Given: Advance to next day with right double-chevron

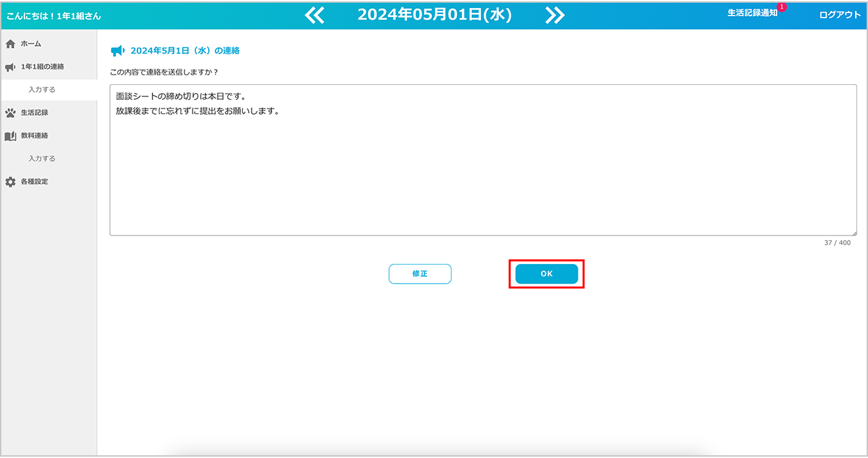Looking at the screenshot, I should (x=555, y=15).
